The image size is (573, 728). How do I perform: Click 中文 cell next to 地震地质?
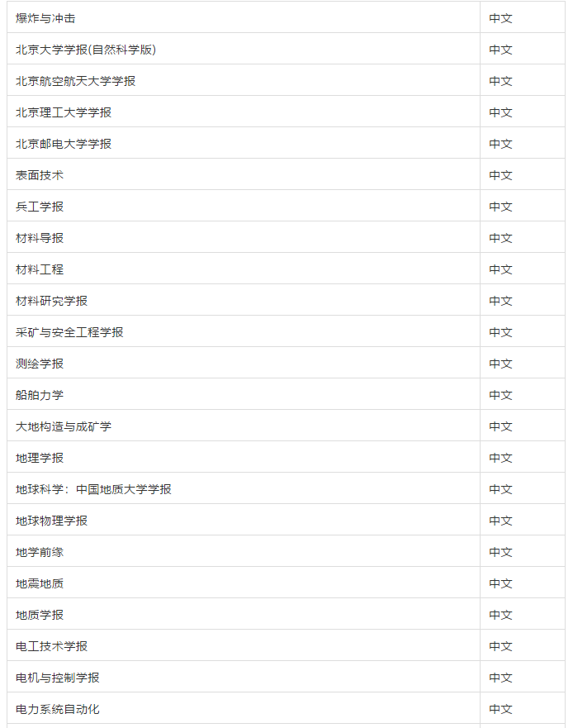pyautogui.click(x=523, y=583)
